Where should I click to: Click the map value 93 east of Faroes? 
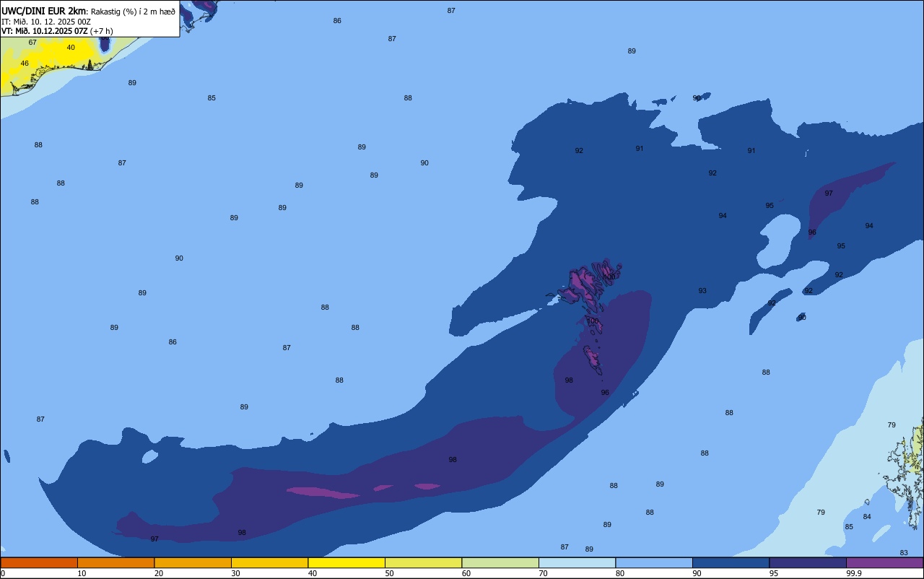coord(702,291)
